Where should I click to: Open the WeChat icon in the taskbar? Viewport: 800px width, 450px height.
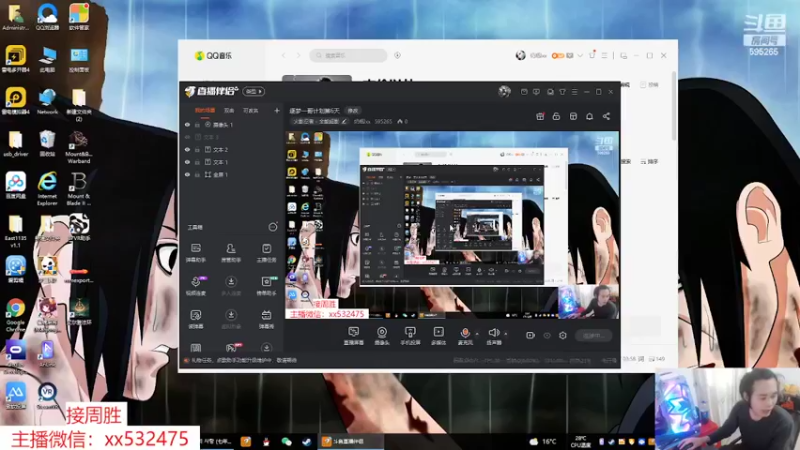pyautogui.click(x=286, y=442)
